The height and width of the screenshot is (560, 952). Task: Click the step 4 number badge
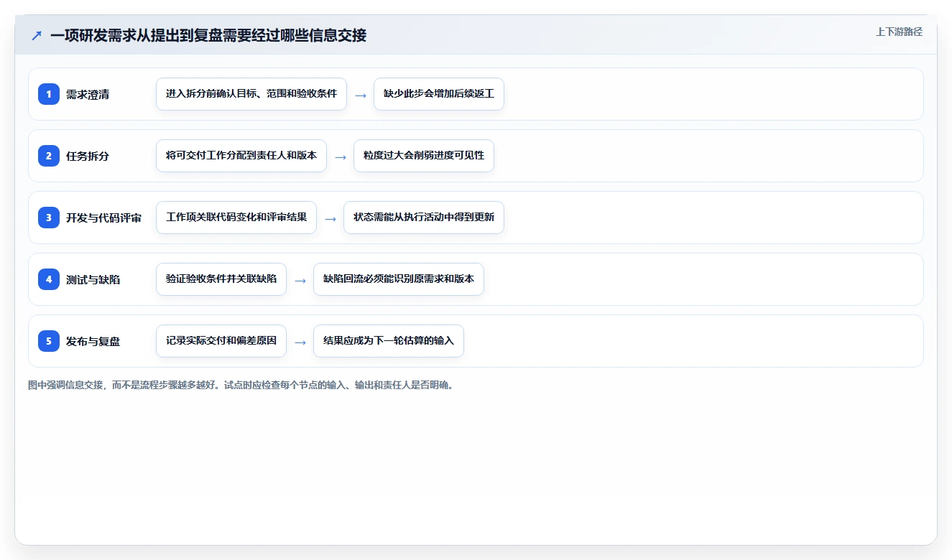[x=49, y=279]
